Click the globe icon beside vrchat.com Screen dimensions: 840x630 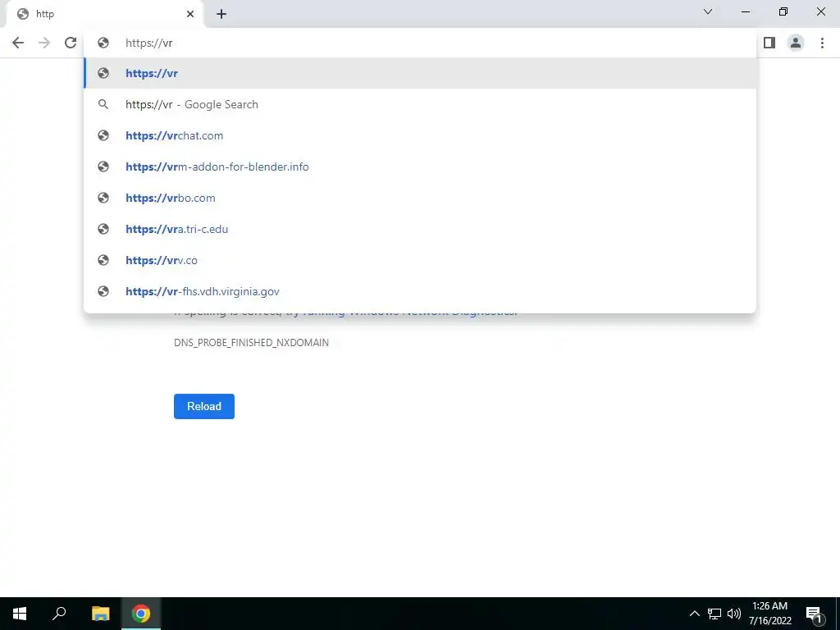point(103,135)
